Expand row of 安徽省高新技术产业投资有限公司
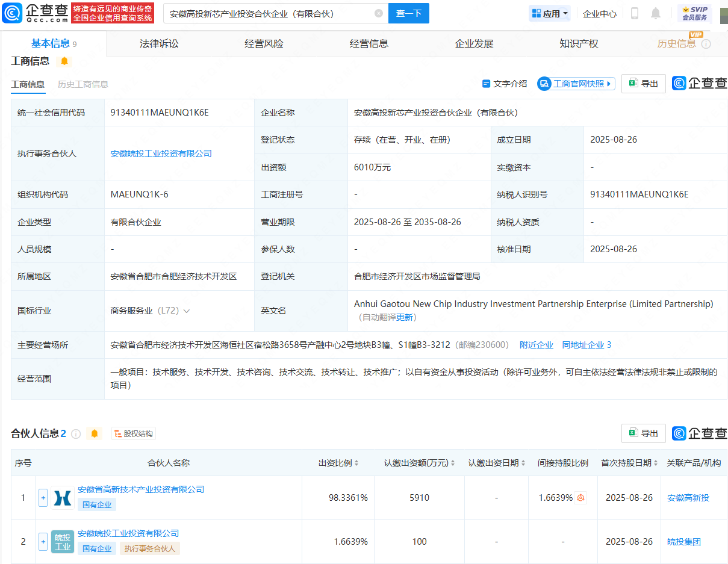728x564 pixels. tap(43, 498)
